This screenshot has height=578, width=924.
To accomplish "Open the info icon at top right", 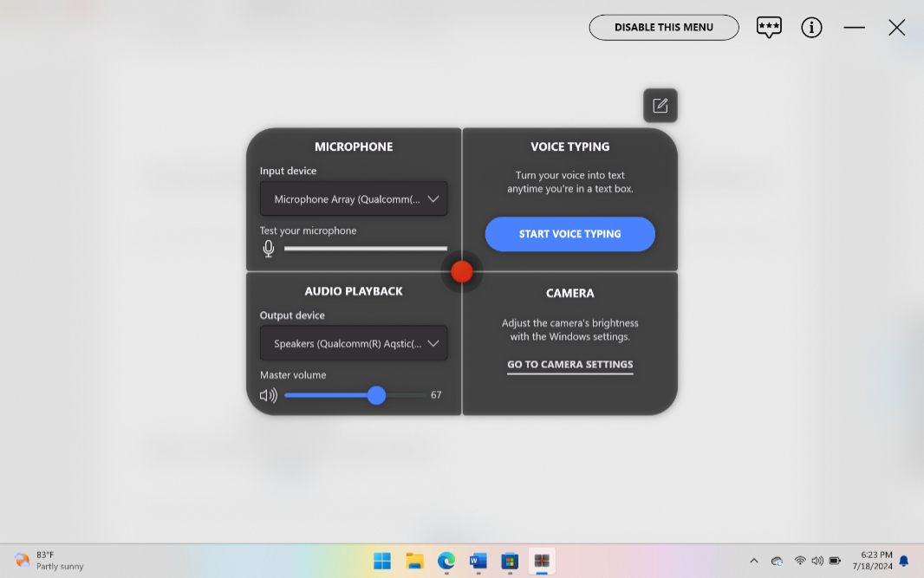I will (x=811, y=28).
